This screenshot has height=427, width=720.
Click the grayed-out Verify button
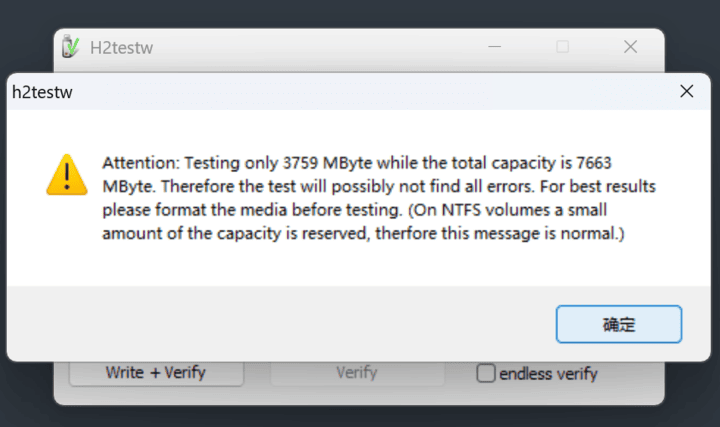(x=357, y=372)
